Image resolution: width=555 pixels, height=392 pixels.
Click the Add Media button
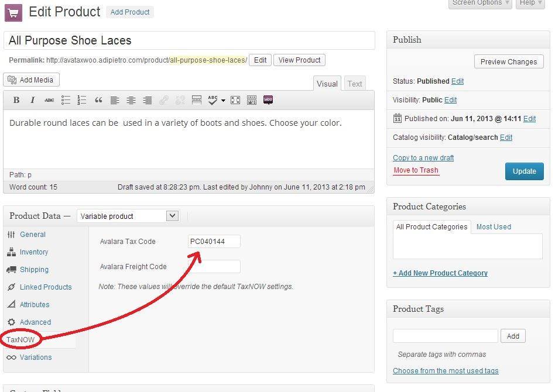(x=31, y=80)
